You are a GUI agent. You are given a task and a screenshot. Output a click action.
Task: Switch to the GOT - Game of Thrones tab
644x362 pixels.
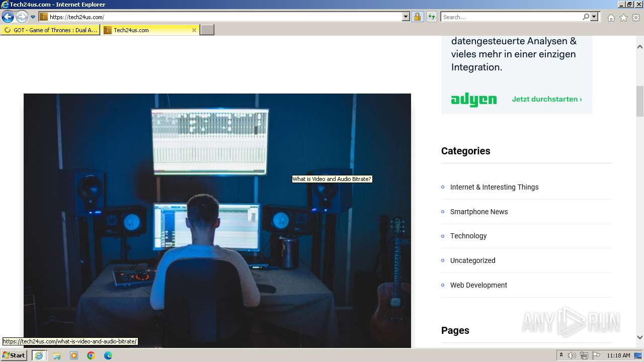(50, 30)
